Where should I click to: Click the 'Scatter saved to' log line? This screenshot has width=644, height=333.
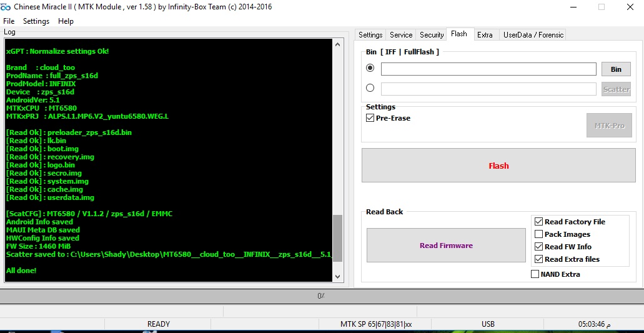pos(169,254)
